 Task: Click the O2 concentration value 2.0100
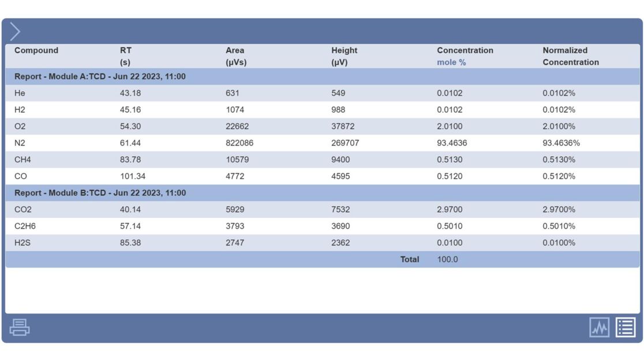[450, 126]
